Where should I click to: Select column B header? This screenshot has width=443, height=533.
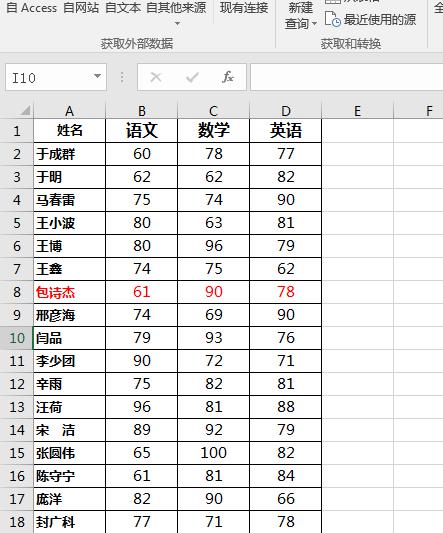pos(142,111)
